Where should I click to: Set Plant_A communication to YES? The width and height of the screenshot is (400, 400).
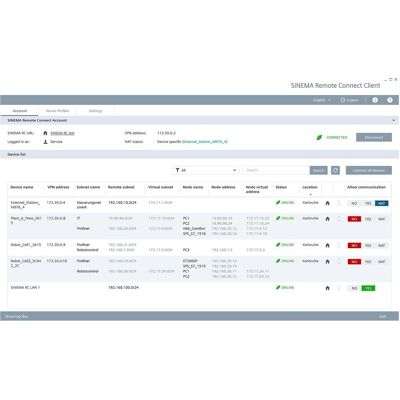pos(368,219)
